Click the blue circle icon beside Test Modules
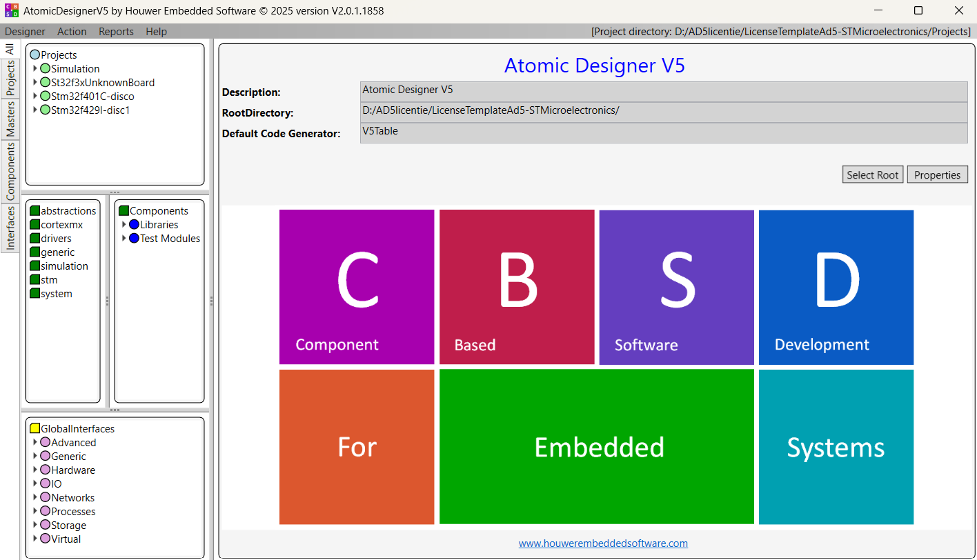This screenshot has height=560, width=977. [x=134, y=239]
